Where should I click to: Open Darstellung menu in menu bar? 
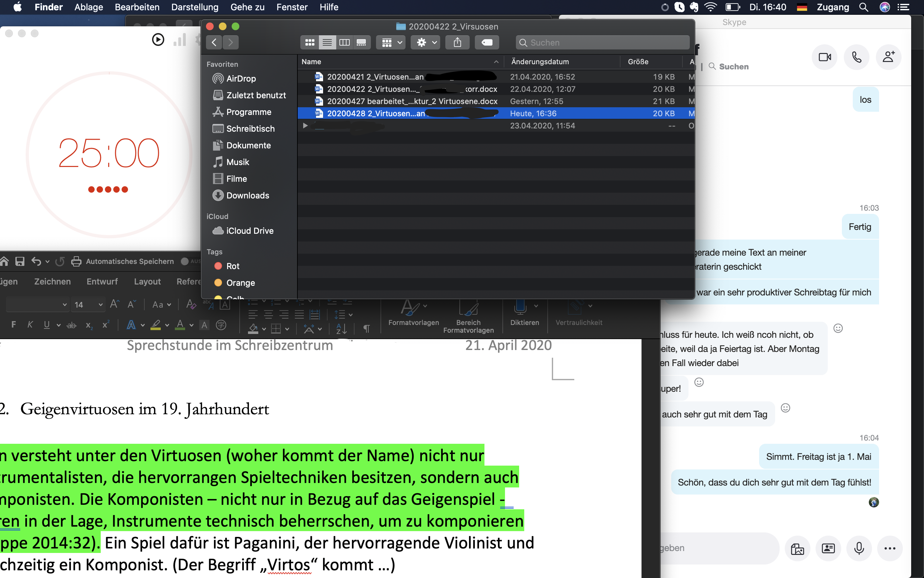point(195,7)
